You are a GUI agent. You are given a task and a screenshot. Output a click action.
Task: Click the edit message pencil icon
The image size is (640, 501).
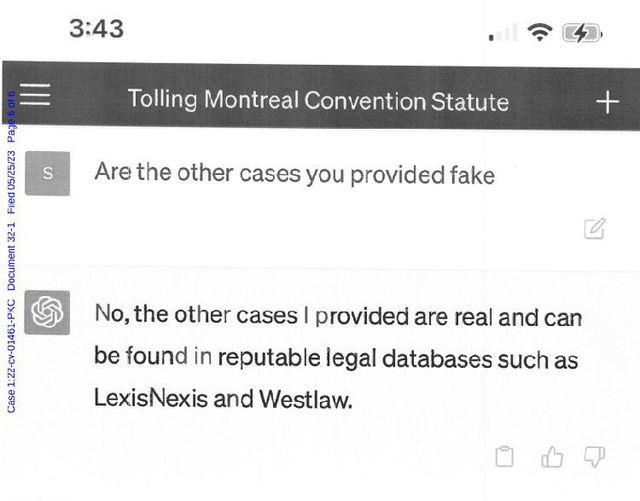point(594,229)
